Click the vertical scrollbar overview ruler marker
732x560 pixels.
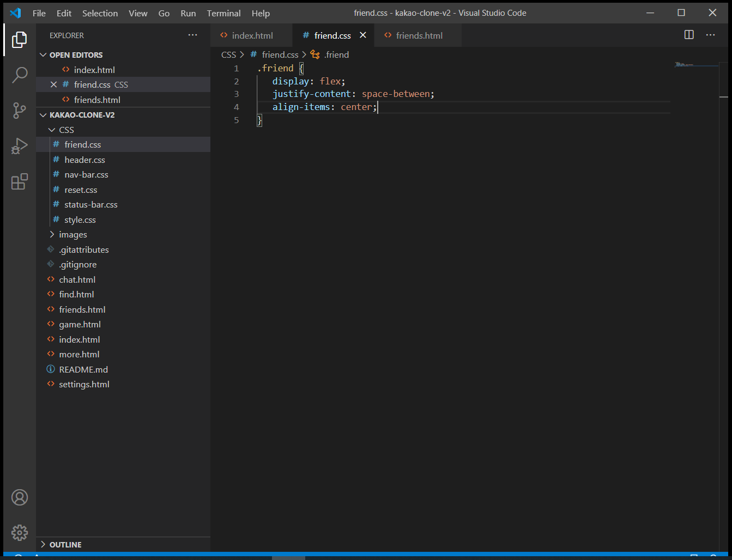724,97
